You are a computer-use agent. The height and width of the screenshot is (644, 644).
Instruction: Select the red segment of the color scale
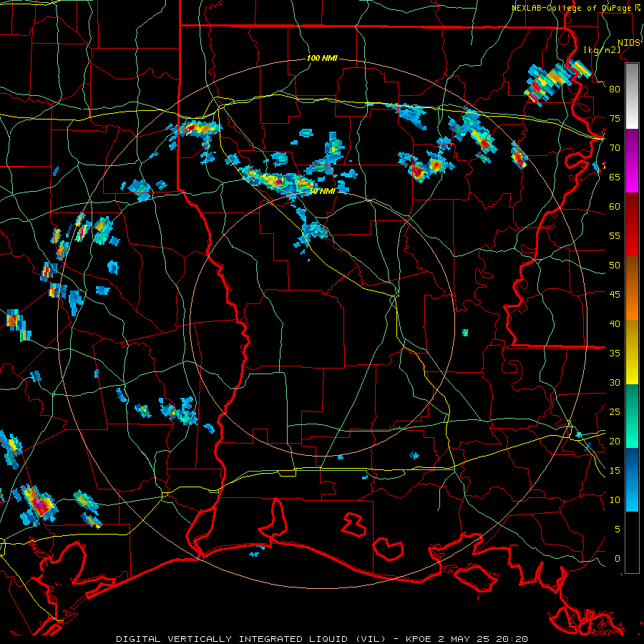tap(632, 224)
